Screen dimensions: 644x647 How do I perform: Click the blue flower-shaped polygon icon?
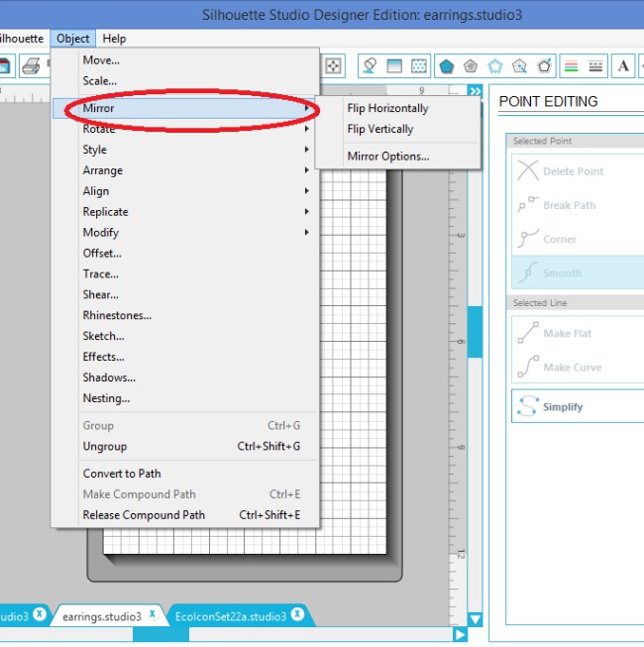pos(495,66)
